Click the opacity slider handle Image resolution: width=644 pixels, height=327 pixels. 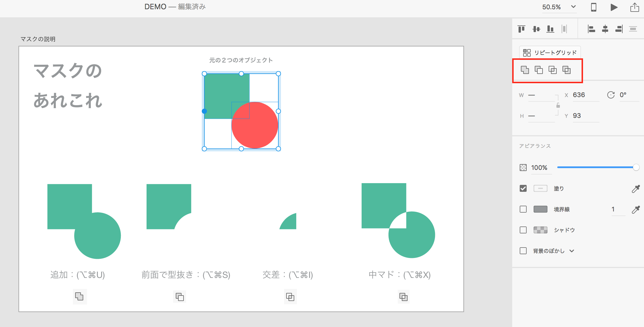(x=636, y=167)
